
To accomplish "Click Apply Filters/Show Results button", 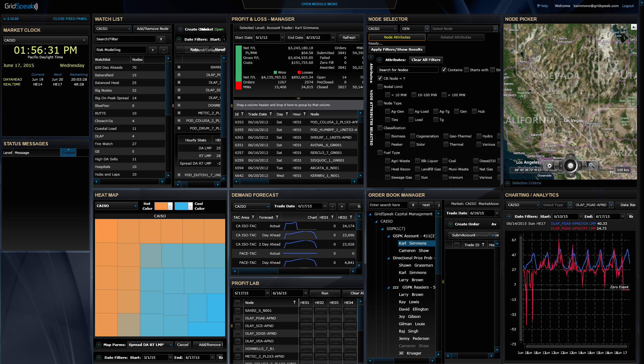I will [396, 49].
